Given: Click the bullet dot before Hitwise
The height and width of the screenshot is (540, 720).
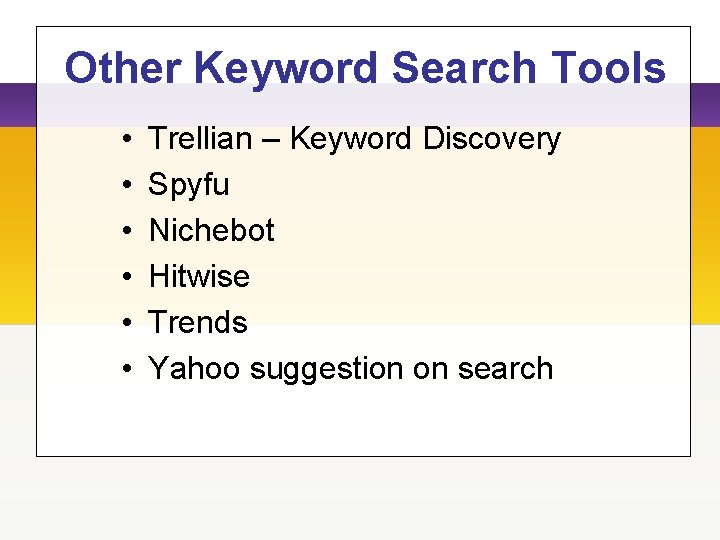Looking at the screenshot, I should (127, 276).
